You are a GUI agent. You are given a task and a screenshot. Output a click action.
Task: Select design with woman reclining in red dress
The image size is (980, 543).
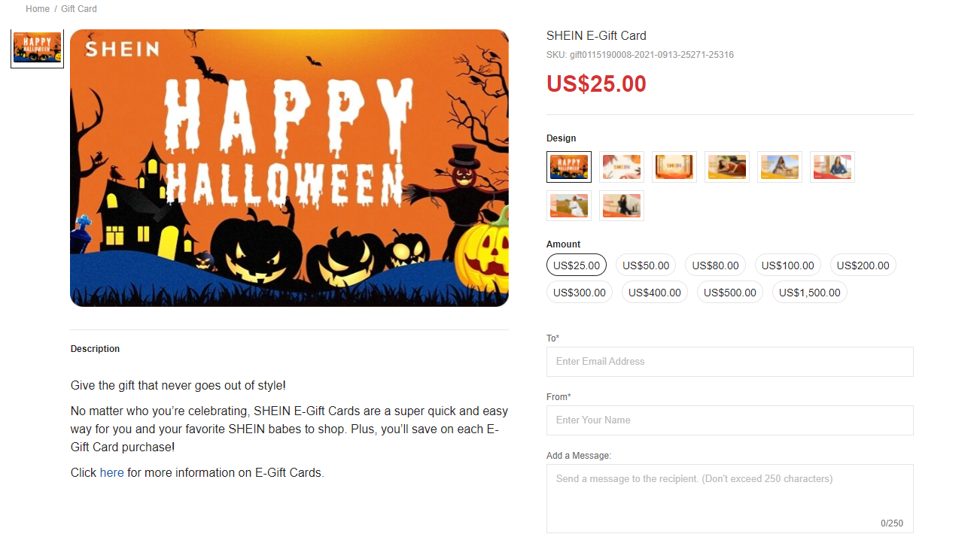727,167
